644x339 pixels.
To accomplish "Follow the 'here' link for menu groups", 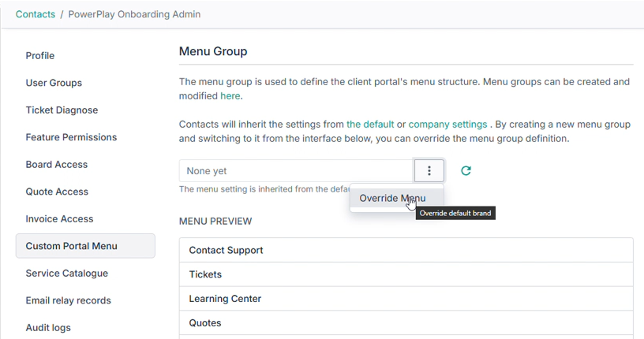I will pos(230,96).
